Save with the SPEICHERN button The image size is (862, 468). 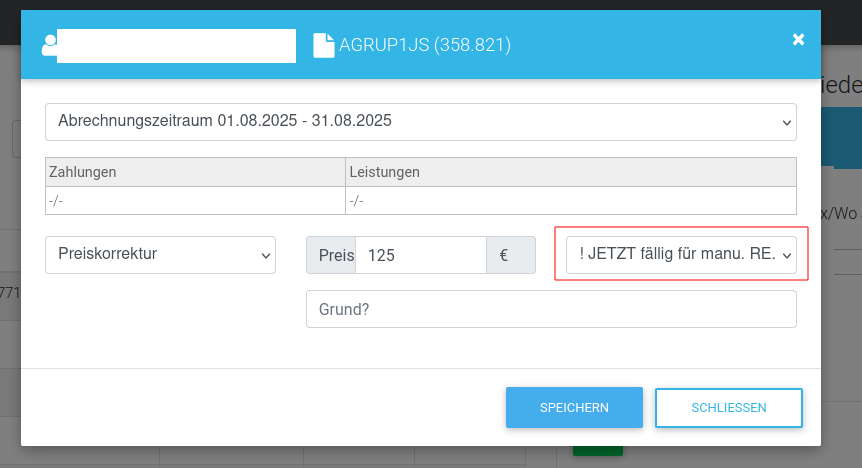pos(574,408)
